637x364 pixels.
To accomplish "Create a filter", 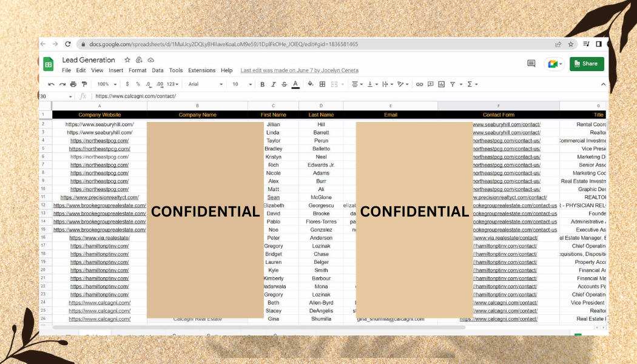I will click(452, 84).
